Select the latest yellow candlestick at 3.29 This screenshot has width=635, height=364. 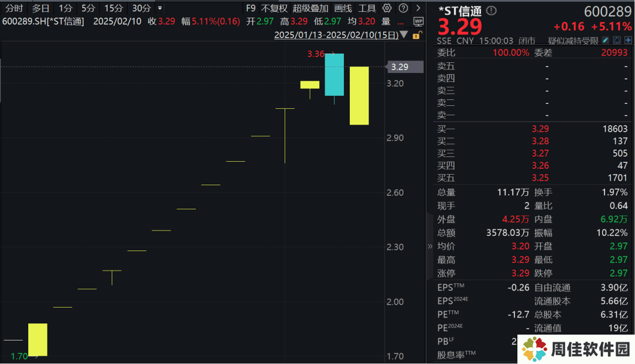click(x=359, y=95)
